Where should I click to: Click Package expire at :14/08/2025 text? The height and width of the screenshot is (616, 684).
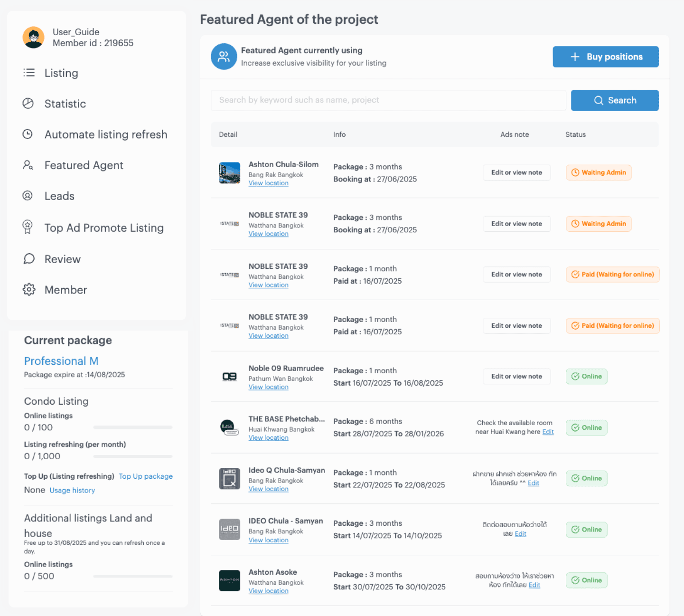[75, 375]
